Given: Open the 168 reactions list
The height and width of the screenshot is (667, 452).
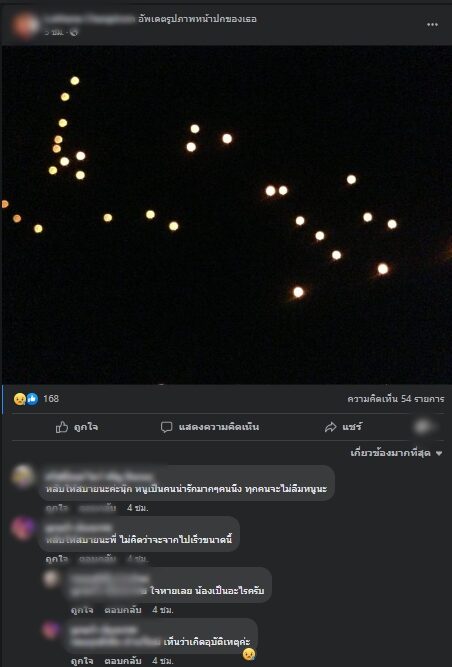Looking at the screenshot, I should (51, 399).
